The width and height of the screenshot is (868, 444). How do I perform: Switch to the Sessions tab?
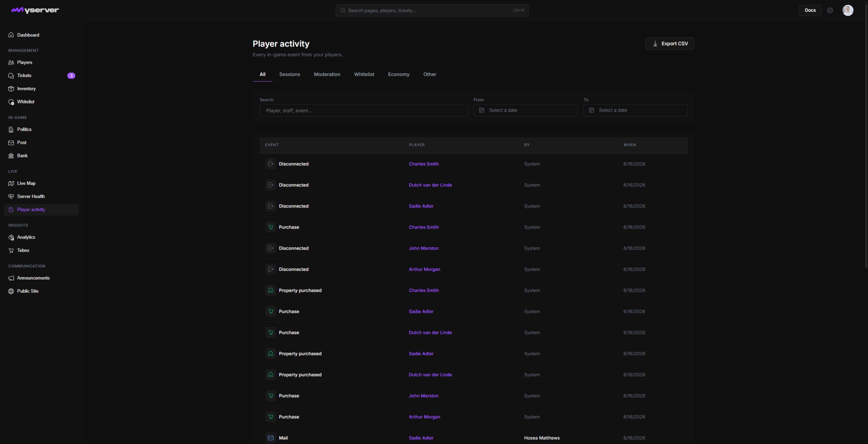tap(289, 74)
